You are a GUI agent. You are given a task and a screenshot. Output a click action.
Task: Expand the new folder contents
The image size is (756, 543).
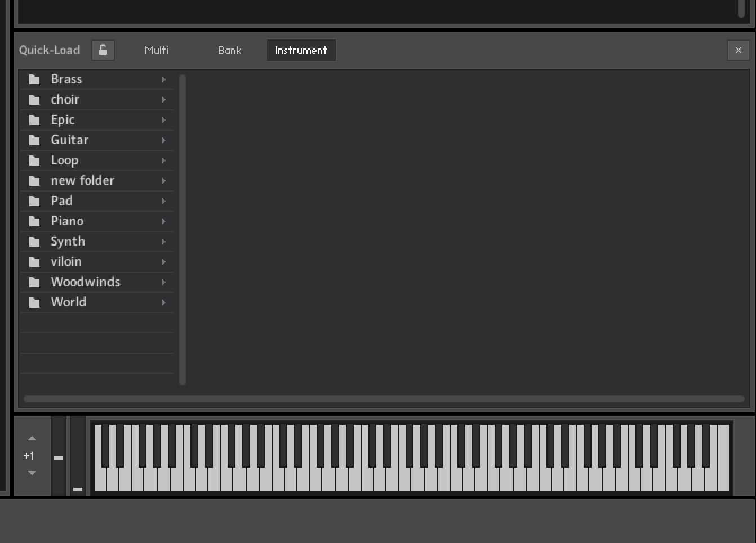[x=163, y=180]
